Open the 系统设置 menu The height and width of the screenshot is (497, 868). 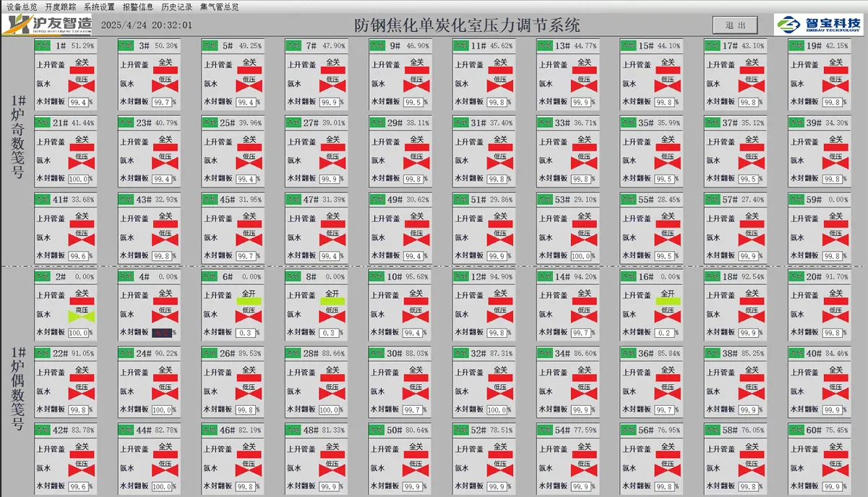[99, 7]
